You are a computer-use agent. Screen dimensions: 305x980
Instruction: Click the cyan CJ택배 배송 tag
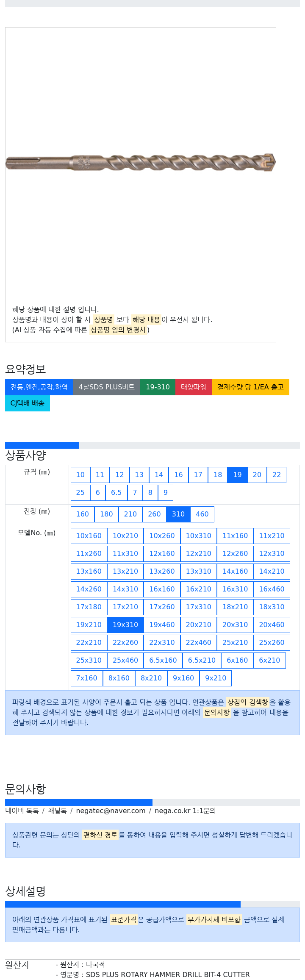click(28, 403)
